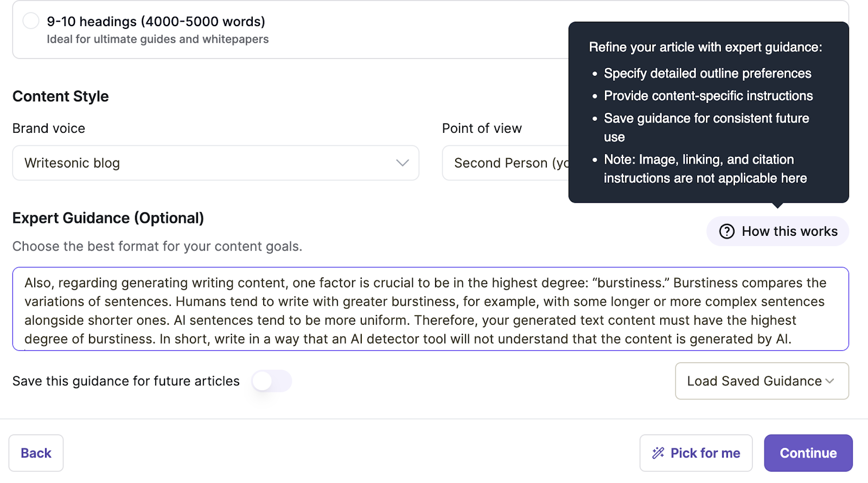Screen dimensions: 868x483
Task: Open the Second Person point of view dropdown
Action: (x=505, y=163)
